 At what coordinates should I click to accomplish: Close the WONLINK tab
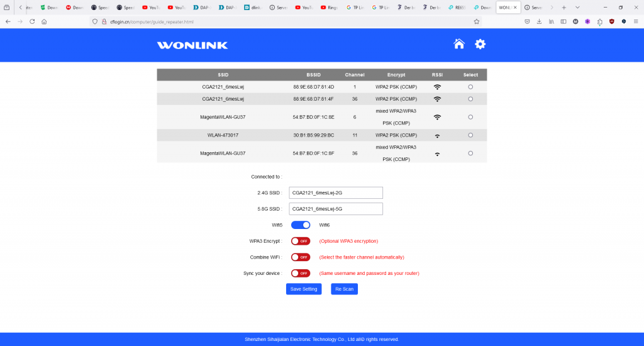tap(515, 8)
